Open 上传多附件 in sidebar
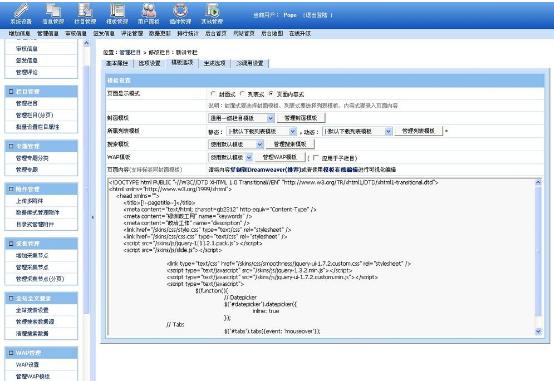This screenshot has width=554, height=381. point(29,201)
